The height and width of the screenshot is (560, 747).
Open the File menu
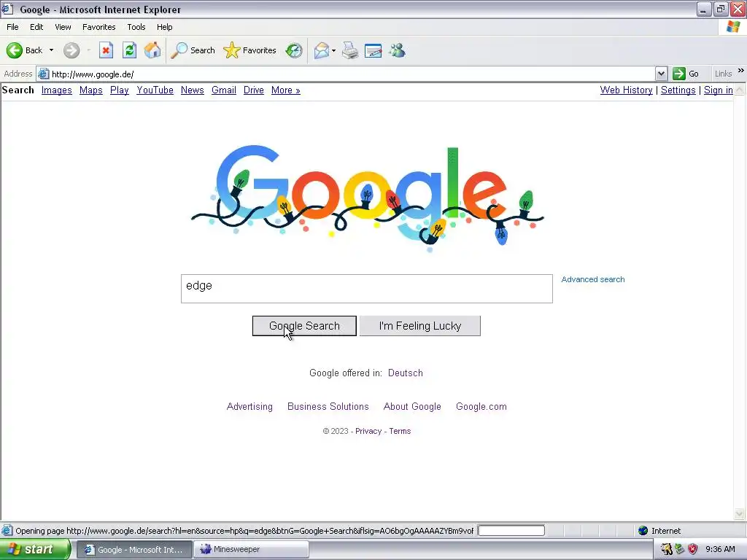click(12, 27)
